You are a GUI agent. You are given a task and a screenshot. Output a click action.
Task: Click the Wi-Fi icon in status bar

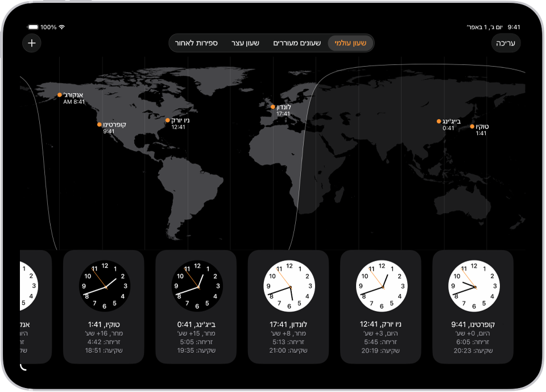pyautogui.click(x=61, y=27)
